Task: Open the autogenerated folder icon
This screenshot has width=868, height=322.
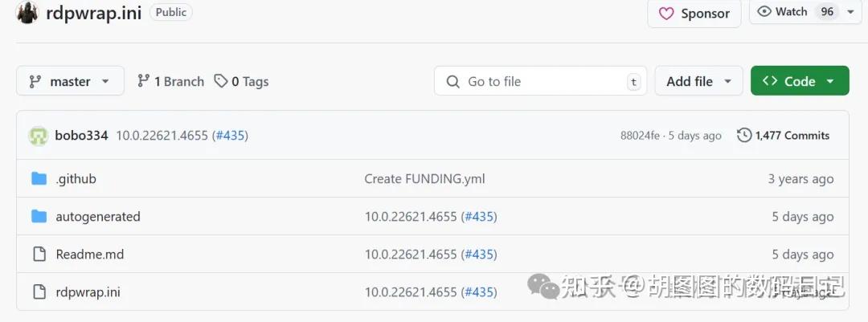Action: (x=39, y=216)
